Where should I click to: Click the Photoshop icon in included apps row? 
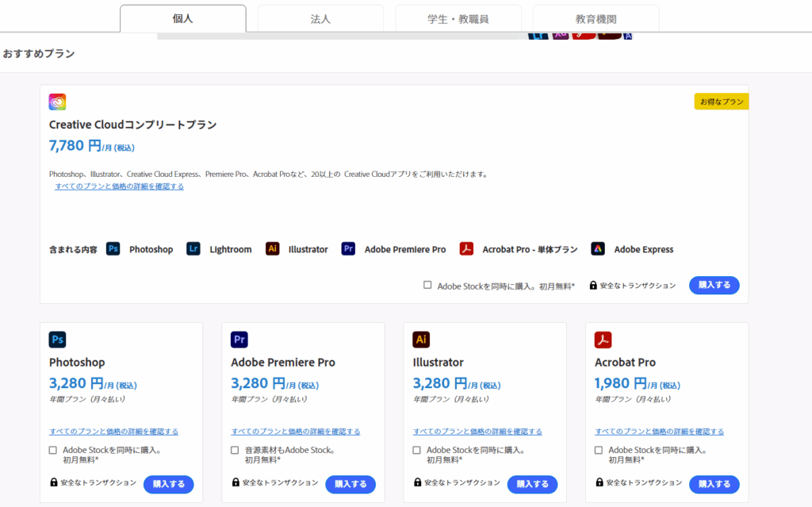[113, 249]
